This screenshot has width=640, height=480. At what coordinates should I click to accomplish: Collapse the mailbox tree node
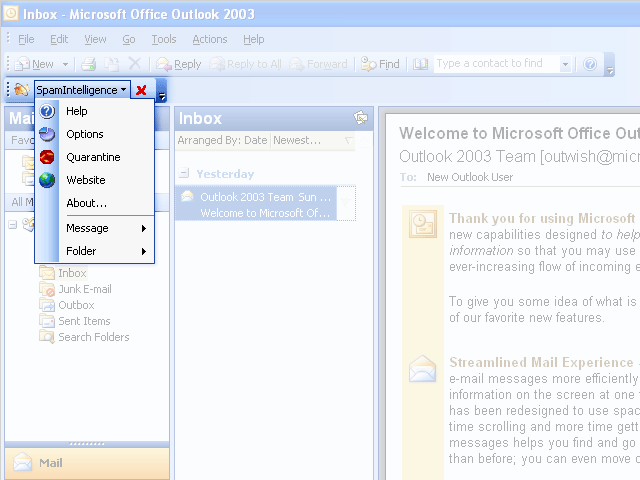[13, 224]
